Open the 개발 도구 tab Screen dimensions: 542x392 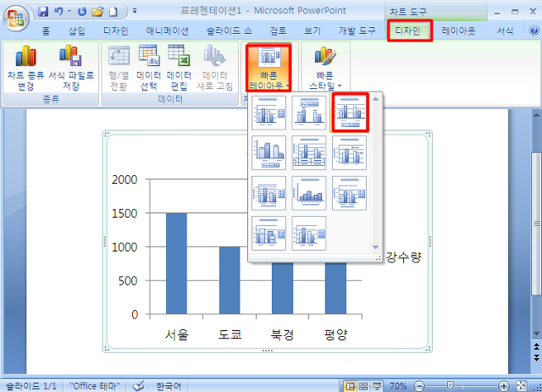tap(357, 31)
